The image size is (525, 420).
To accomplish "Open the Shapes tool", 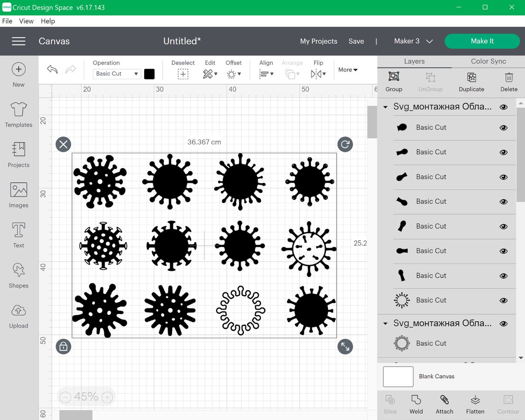I will point(18,275).
